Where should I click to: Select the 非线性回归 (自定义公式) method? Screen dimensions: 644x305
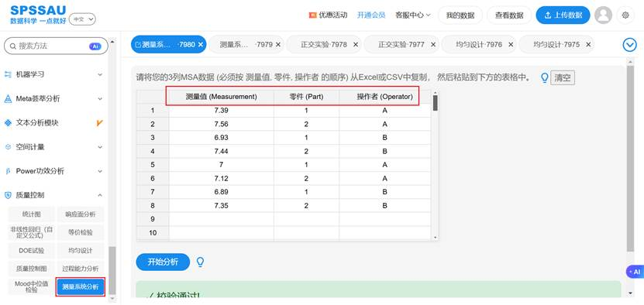pyautogui.click(x=31, y=232)
